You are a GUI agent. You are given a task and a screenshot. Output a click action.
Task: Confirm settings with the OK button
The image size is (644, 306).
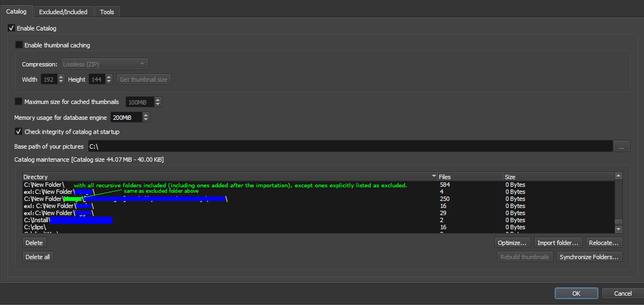(x=576, y=293)
